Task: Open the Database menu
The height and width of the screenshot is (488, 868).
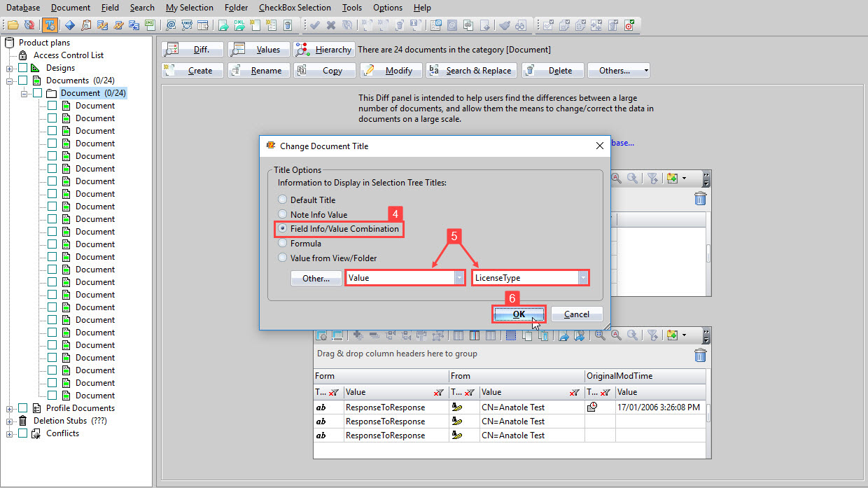Action: point(23,8)
